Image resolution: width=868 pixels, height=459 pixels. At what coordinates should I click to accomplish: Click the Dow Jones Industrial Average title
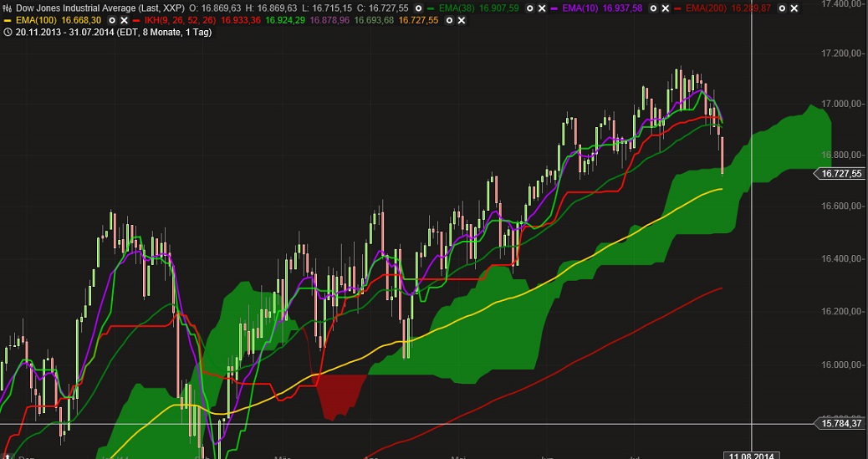click(100, 8)
